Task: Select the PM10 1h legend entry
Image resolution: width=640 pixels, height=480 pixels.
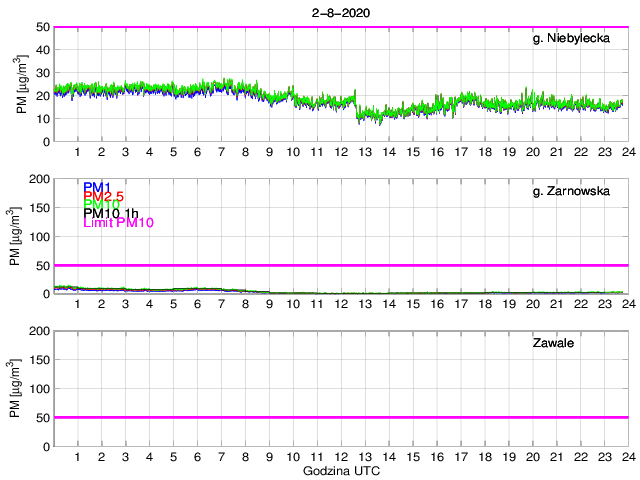Action: (115, 214)
